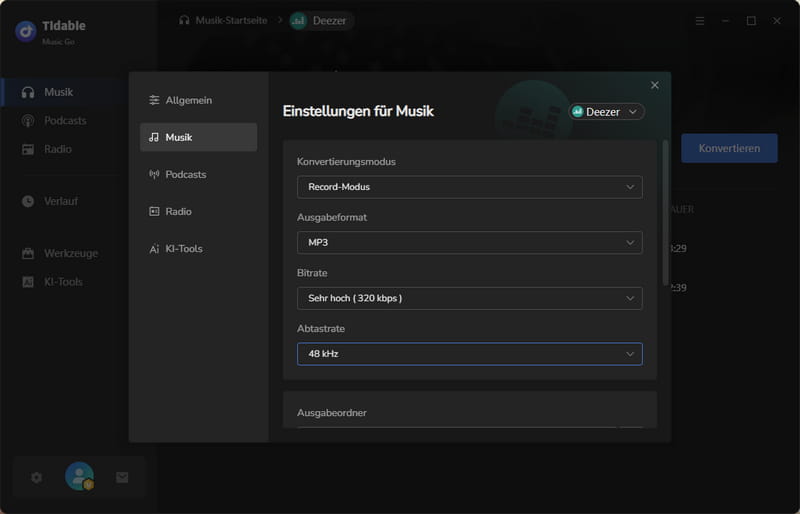Click the Ai icon in settings list

point(154,249)
